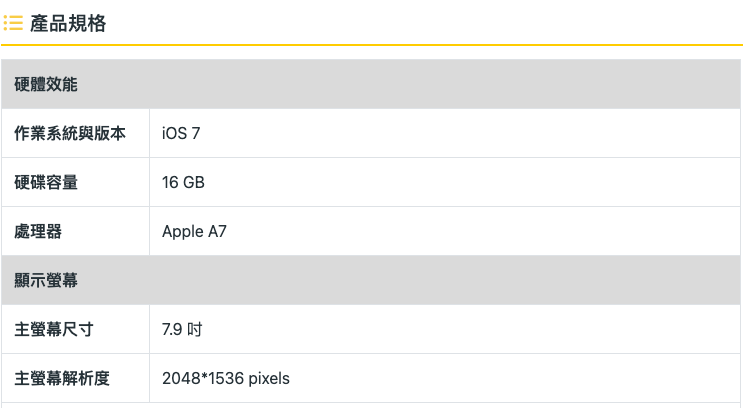Click the 作業系統與版本 row label

[70, 133]
